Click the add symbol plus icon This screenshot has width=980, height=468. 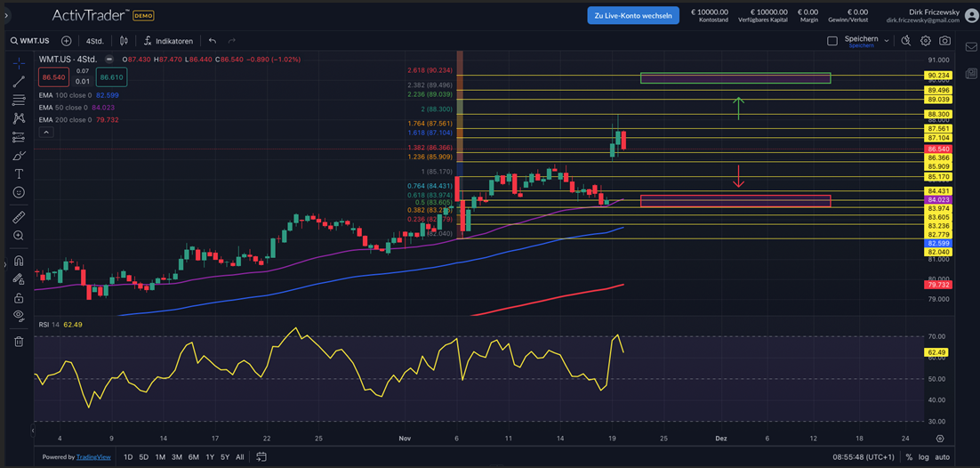tap(67, 41)
